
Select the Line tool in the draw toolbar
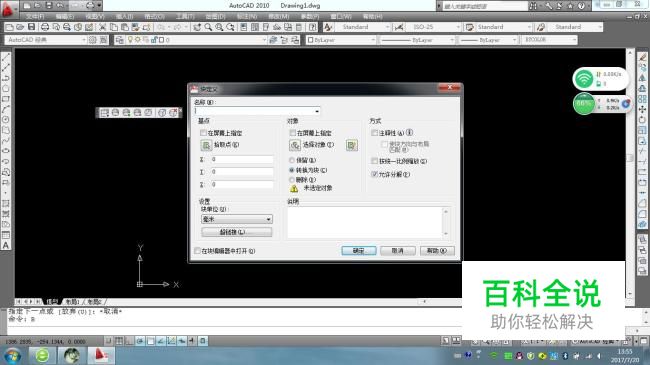pos(6,56)
